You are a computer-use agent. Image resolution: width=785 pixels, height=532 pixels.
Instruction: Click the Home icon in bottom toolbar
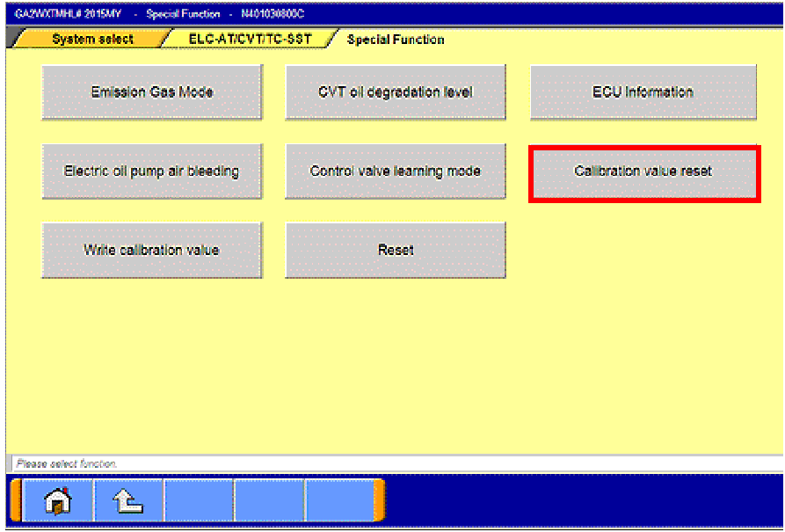pyautogui.click(x=58, y=500)
